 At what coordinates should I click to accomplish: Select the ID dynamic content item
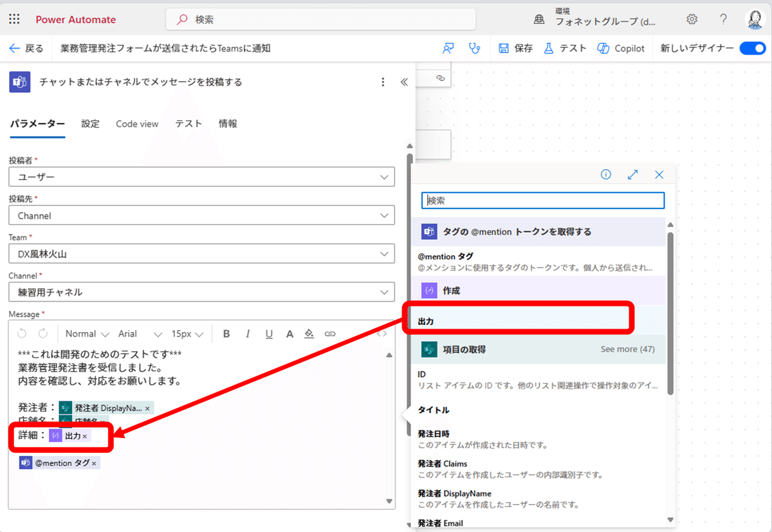click(538, 380)
